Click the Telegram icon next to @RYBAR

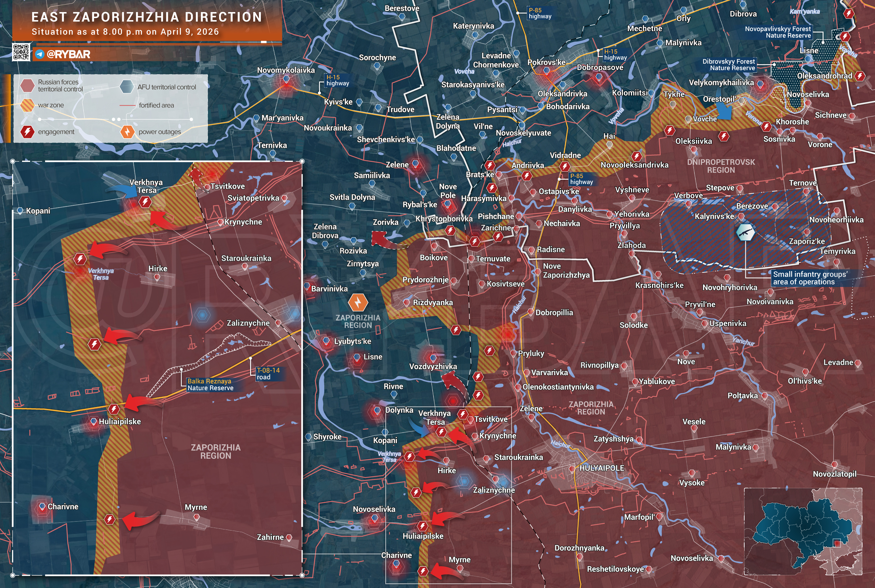pyautogui.click(x=40, y=54)
